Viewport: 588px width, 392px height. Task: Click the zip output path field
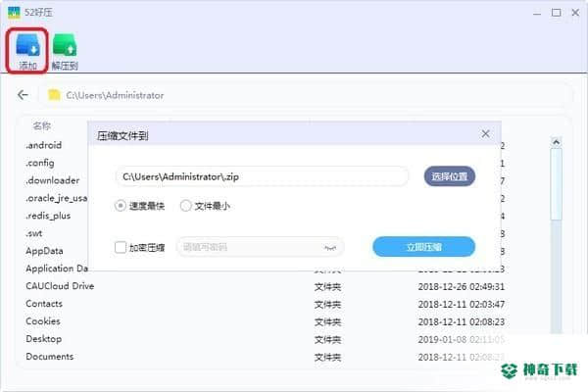262,176
